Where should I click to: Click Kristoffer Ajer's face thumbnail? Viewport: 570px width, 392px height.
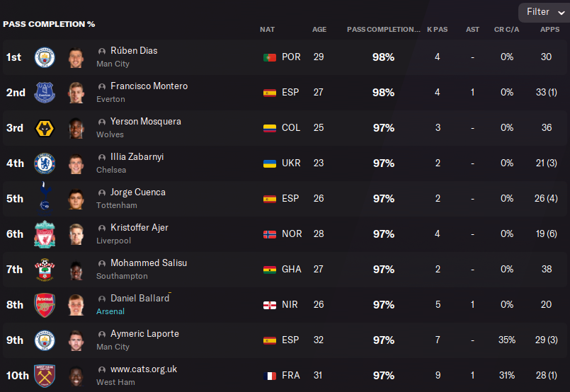click(76, 234)
